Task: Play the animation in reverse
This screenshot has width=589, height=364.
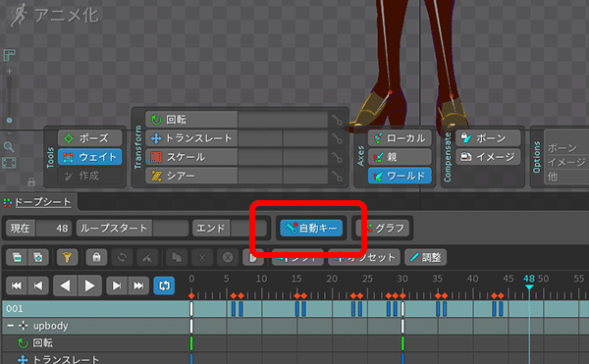Action: [65, 286]
